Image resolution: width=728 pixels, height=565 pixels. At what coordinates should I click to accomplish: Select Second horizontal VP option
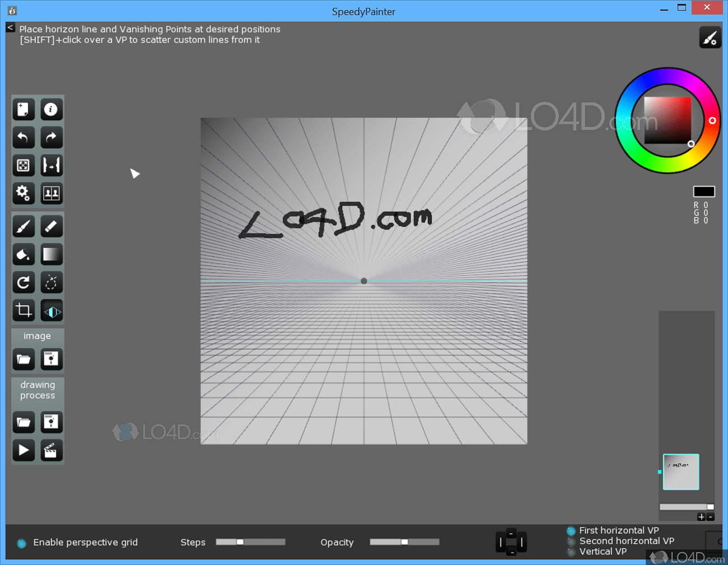point(571,540)
